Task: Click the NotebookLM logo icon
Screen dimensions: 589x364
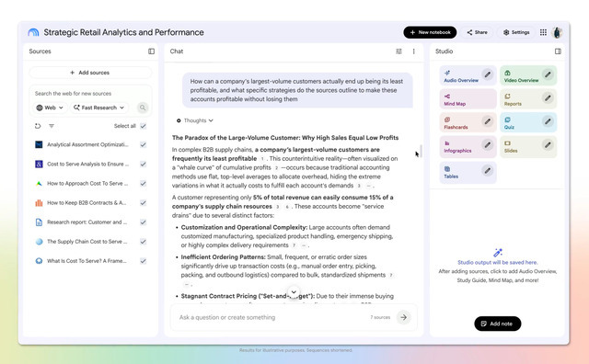Action: (33, 32)
